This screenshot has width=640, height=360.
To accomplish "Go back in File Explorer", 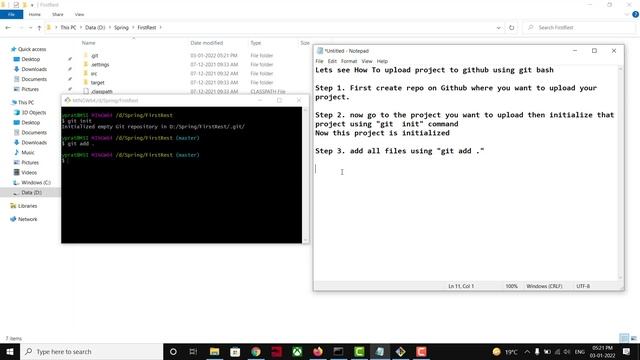I will point(8,28).
